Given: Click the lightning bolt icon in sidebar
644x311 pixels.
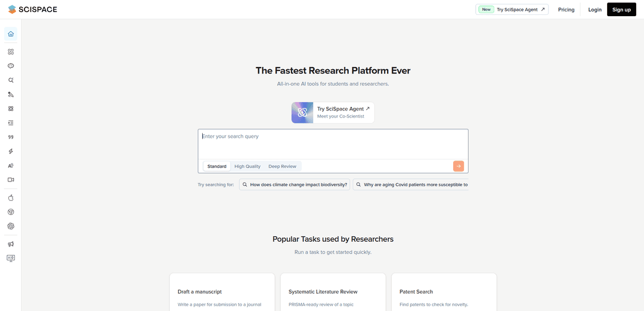Looking at the screenshot, I should click(11, 152).
